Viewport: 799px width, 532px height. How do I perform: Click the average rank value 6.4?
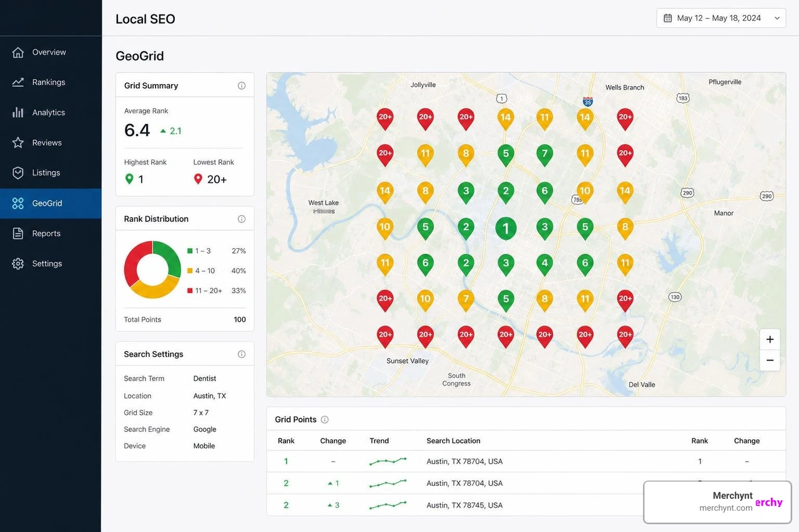tap(137, 130)
